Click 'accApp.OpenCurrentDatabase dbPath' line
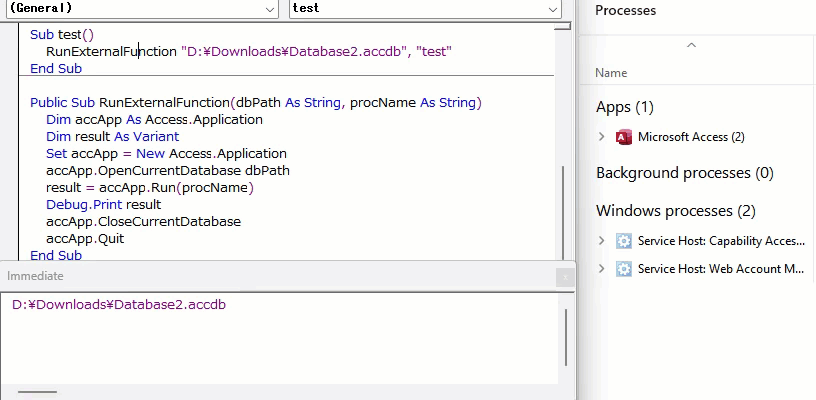This screenshot has height=400, width=816. (x=168, y=171)
